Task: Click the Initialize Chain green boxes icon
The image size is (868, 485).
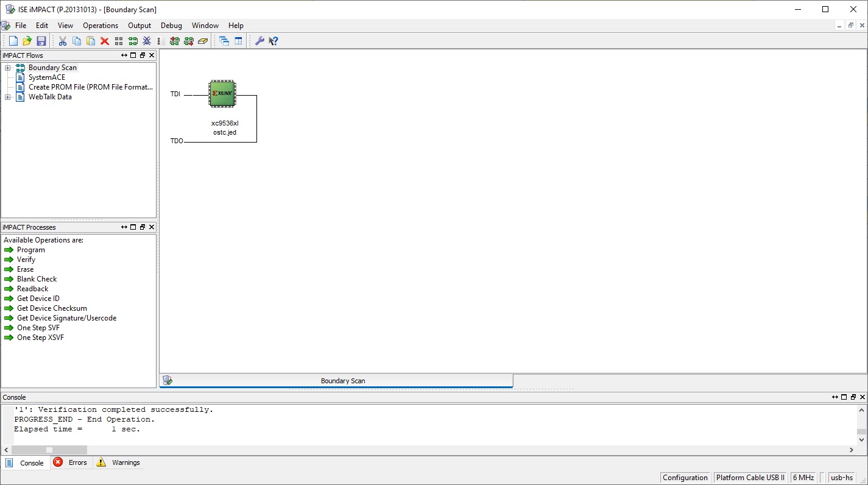Action: [133, 41]
